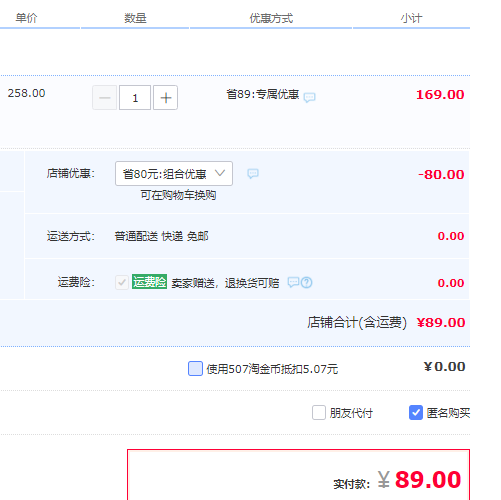Viewport: 501px width, 500px height.
Task: Click the chat bubble icon next to store discount dropdown
Action: click(x=253, y=173)
